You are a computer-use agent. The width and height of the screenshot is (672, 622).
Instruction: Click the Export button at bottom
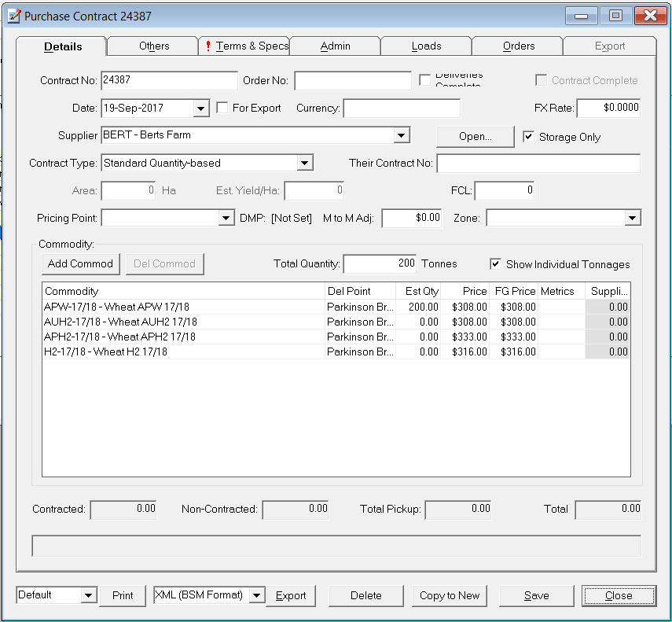coord(291,595)
